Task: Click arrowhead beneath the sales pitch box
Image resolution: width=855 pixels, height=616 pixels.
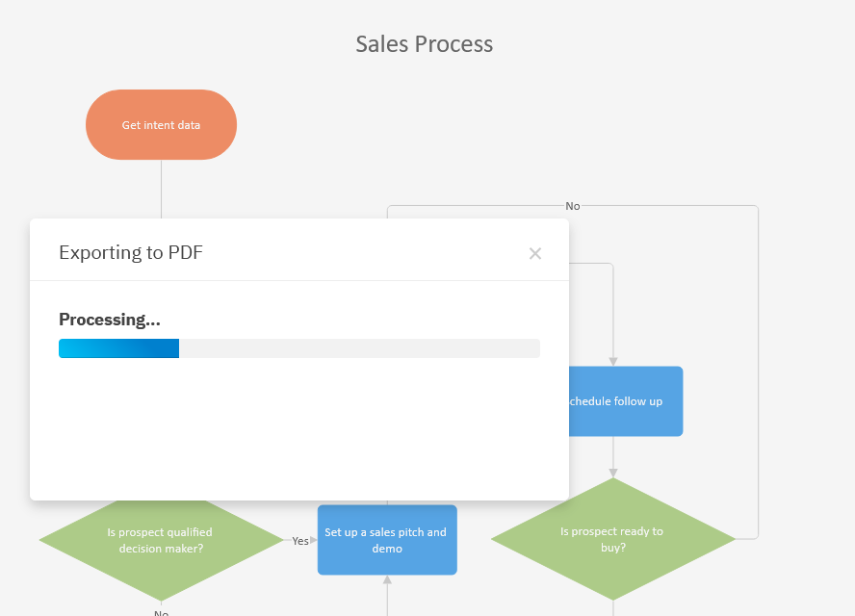Action: pos(387,580)
